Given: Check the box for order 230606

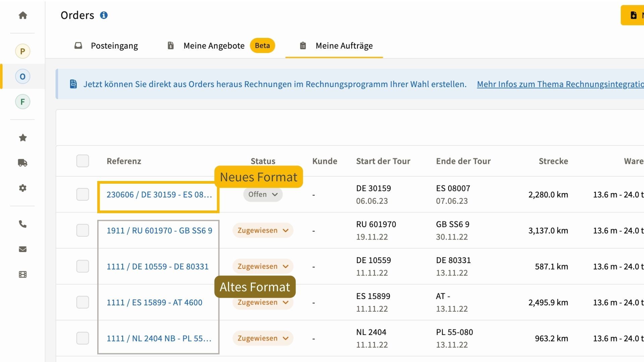Looking at the screenshot, I should point(83,194).
